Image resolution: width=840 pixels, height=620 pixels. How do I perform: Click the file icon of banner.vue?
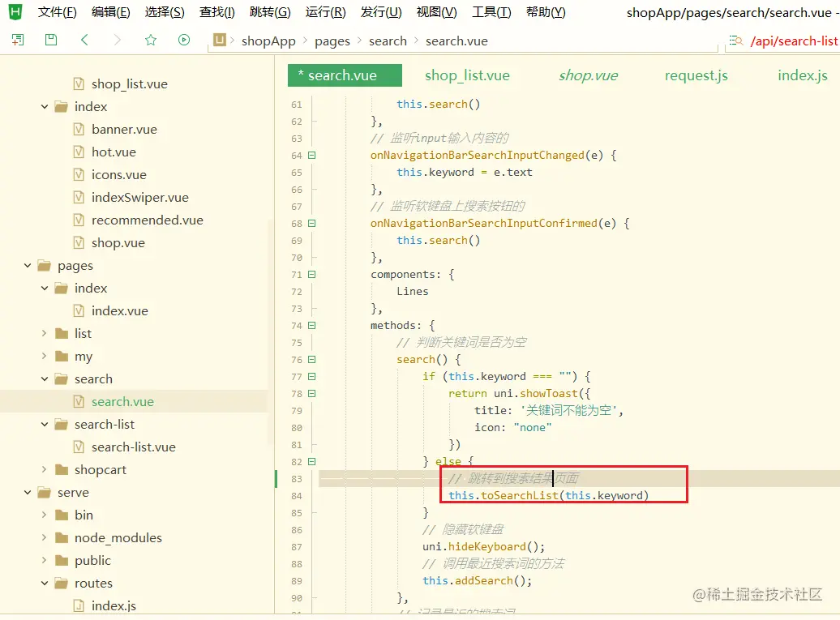[79, 129]
